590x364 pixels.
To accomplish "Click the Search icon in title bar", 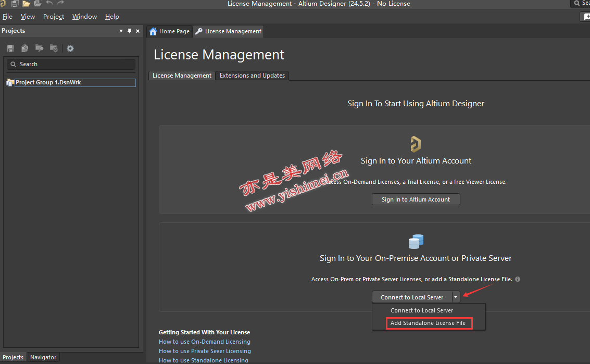I will (577, 3).
